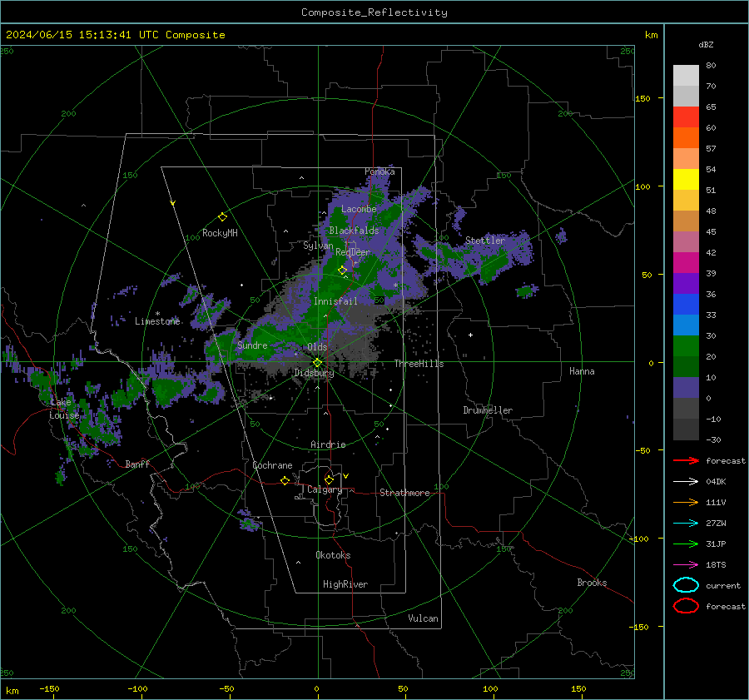Click the Ponoka city label
Screen dimensions: 749x700
pyautogui.click(x=379, y=171)
